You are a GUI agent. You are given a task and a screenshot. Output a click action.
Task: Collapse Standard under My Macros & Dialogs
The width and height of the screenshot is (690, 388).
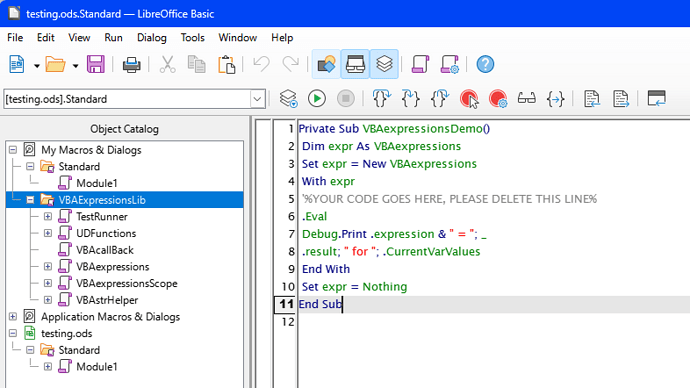30,167
